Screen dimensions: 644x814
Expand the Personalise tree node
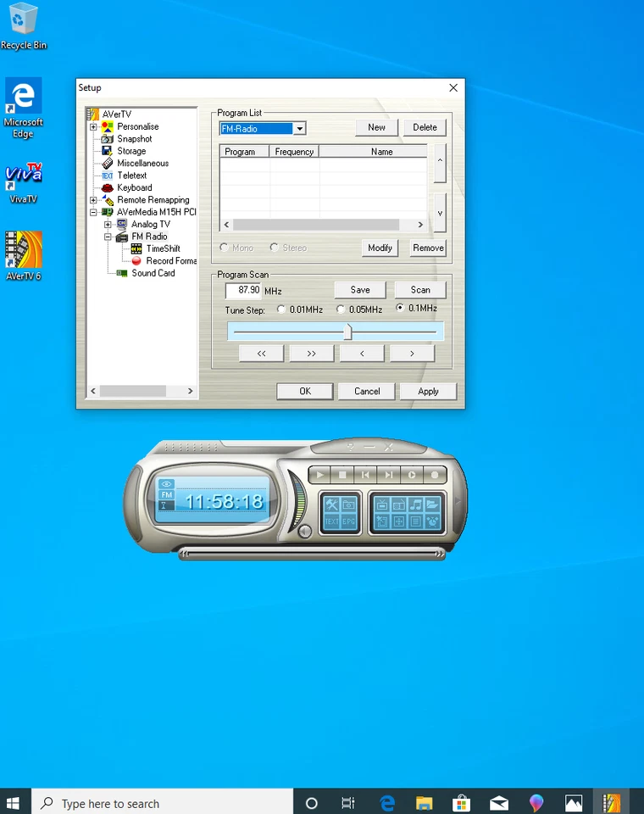(93, 127)
